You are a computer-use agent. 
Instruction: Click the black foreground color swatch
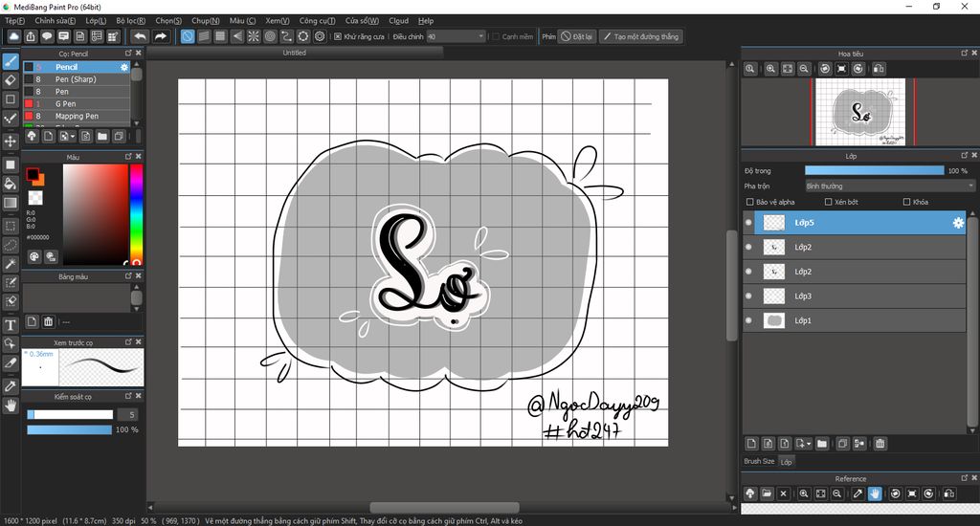tap(32, 174)
